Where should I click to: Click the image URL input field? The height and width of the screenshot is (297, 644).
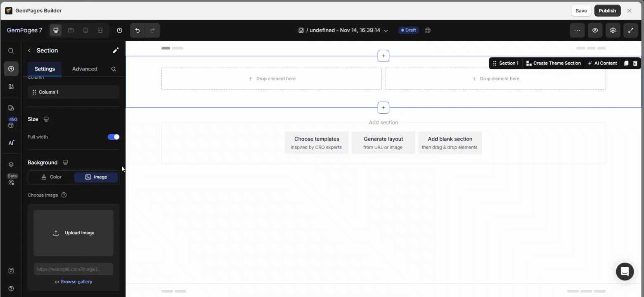73,269
